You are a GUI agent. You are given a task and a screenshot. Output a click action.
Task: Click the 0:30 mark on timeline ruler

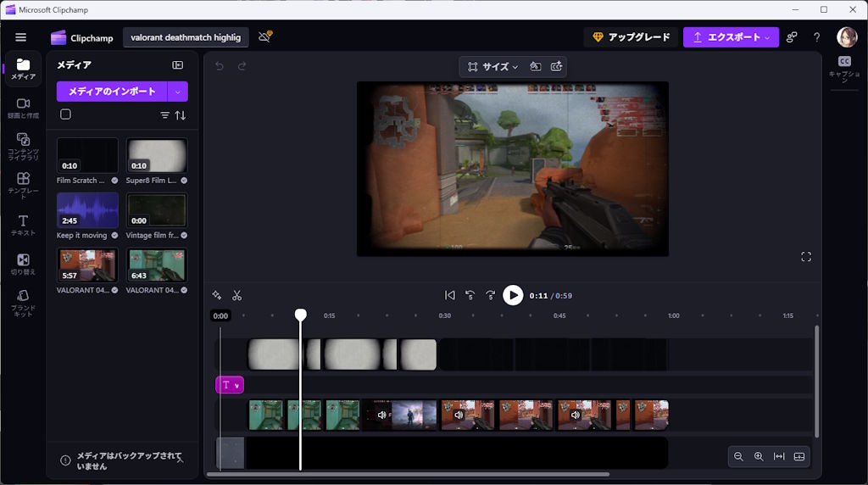pos(444,315)
